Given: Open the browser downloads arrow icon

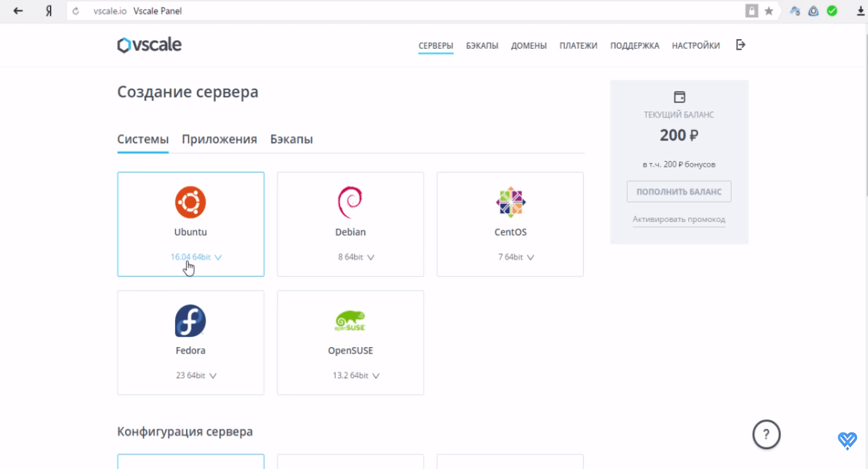Looking at the screenshot, I should coord(860,11).
